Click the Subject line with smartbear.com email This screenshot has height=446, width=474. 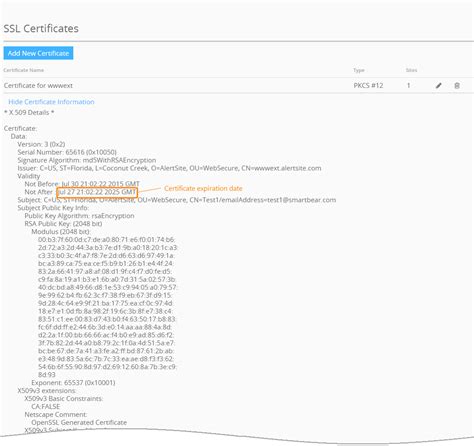[x=177, y=200]
